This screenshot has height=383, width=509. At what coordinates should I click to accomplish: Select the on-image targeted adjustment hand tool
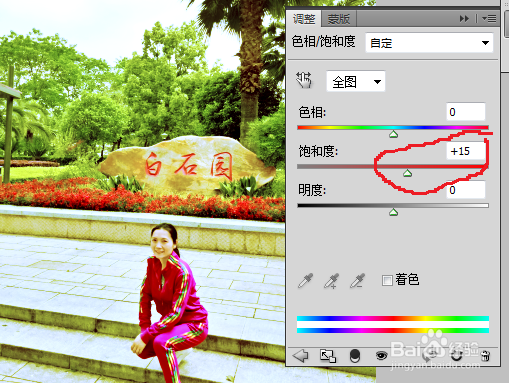[304, 81]
